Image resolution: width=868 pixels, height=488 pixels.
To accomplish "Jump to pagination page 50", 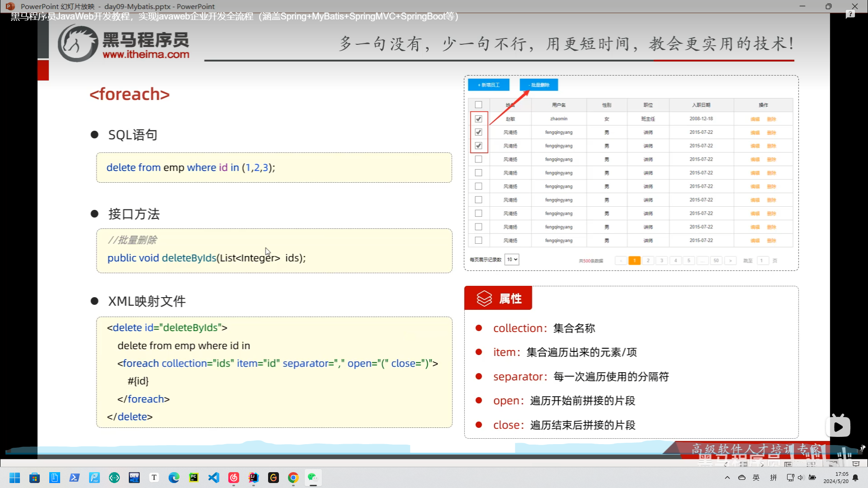I will [716, 261].
